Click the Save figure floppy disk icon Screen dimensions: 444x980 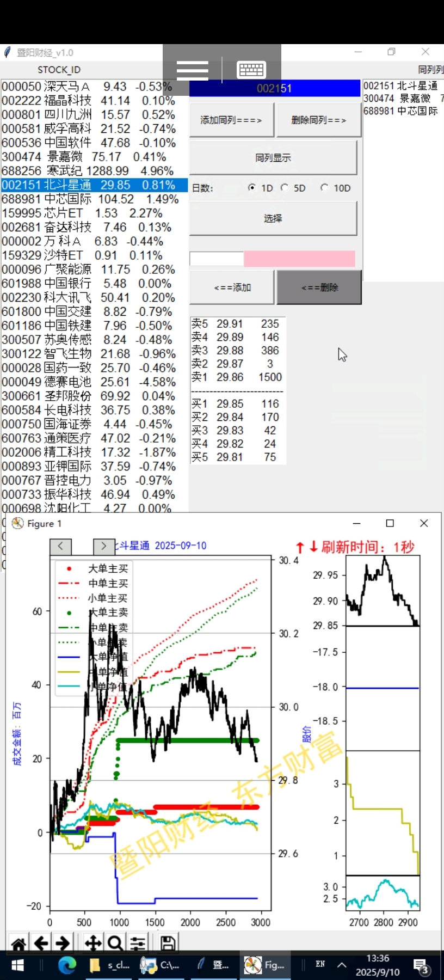pyautogui.click(x=168, y=944)
